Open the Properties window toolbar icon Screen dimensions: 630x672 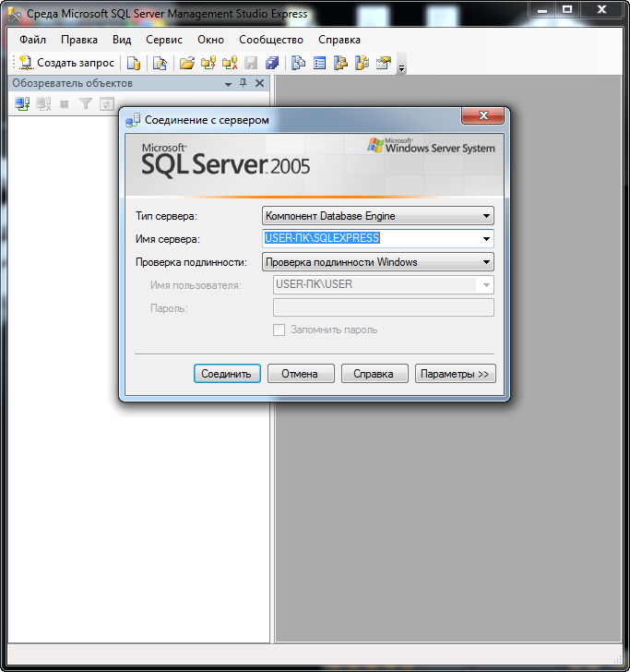[x=384, y=63]
